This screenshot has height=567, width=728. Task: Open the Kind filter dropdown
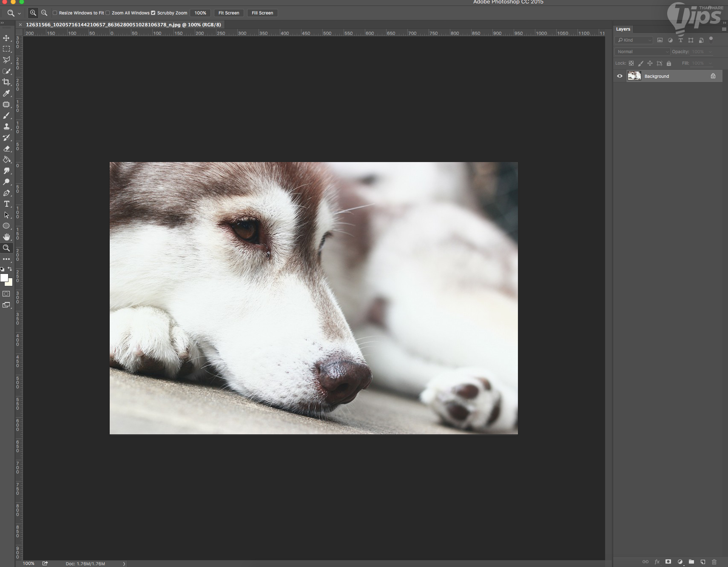(634, 40)
